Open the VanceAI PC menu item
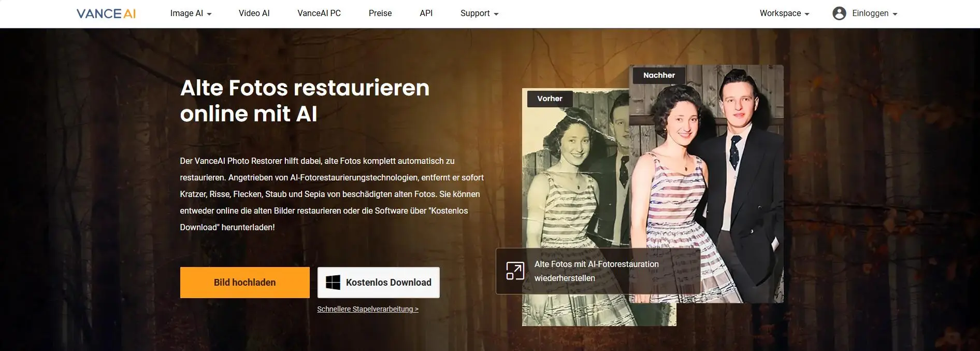The height and width of the screenshot is (351, 980). [319, 13]
